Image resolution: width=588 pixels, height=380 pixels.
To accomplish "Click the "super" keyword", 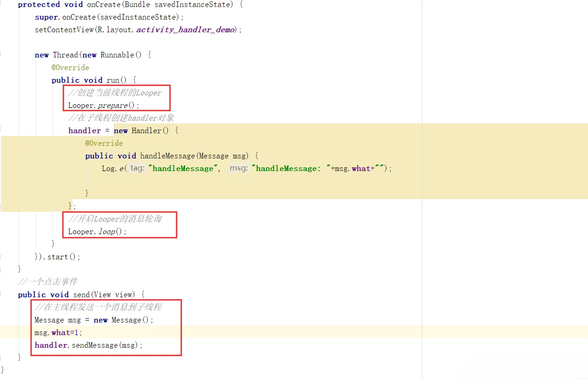I will [x=47, y=17].
